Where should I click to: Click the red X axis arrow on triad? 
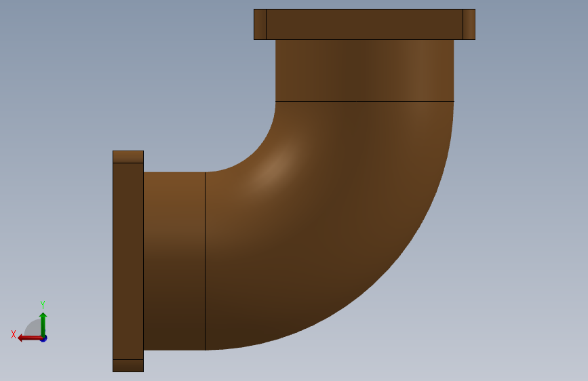pyautogui.click(x=29, y=338)
